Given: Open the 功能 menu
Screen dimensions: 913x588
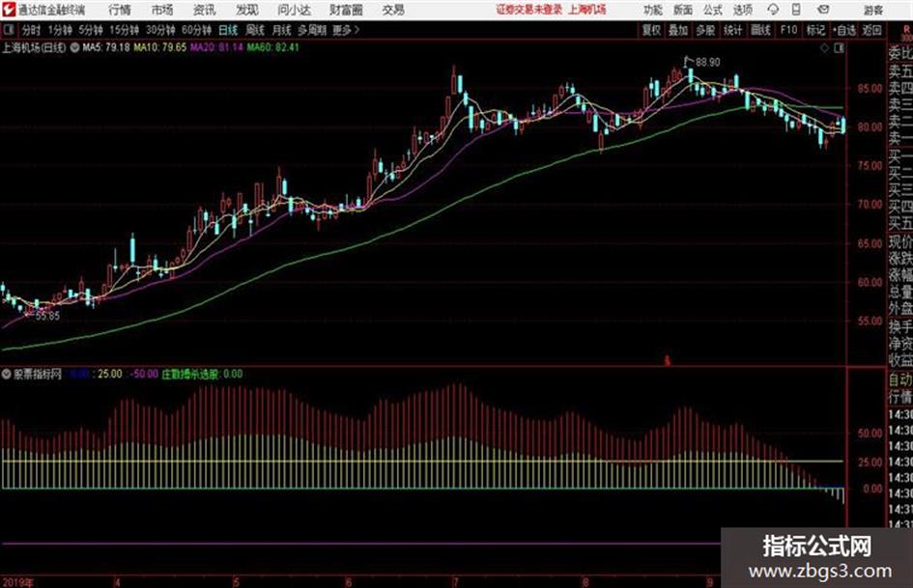Looking at the screenshot, I should pos(653,10).
